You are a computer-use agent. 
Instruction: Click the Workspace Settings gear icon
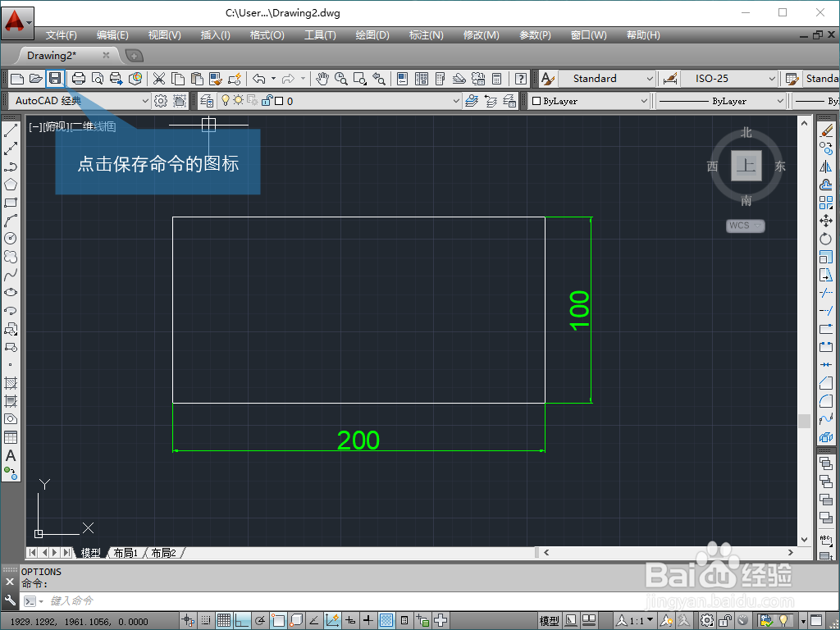coord(161,101)
